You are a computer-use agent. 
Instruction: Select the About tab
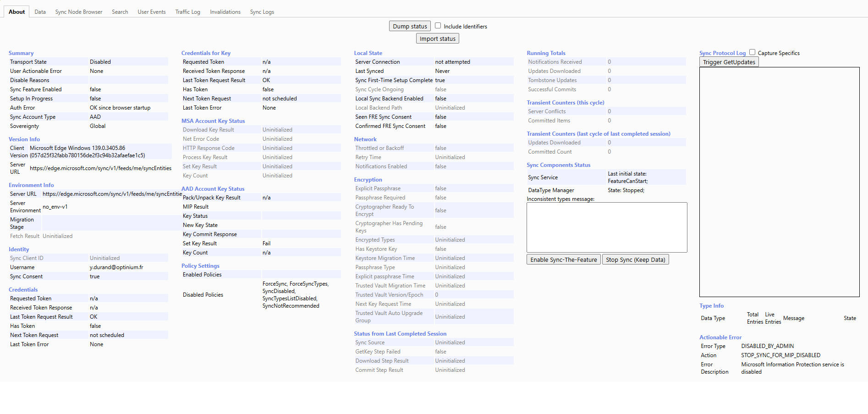(17, 12)
